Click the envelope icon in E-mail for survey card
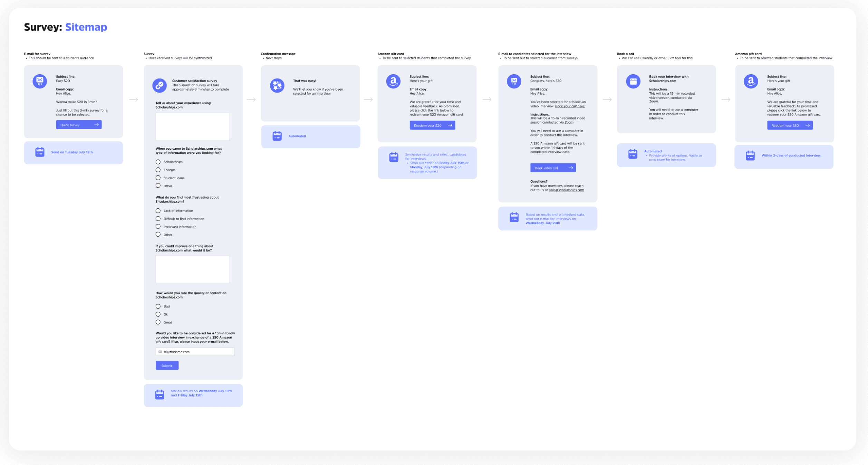This screenshot has width=868, height=465. click(40, 81)
